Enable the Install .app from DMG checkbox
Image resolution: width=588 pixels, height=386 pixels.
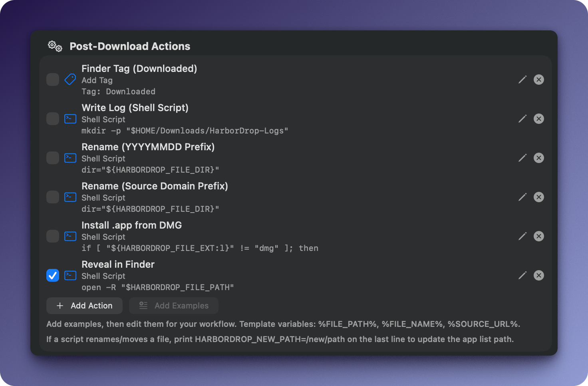[x=53, y=236]
